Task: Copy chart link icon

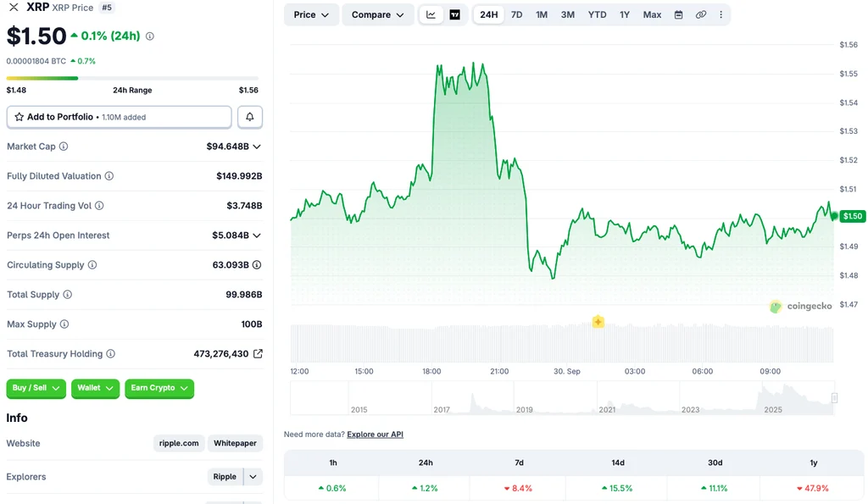Action: pyautogui.click(x=701, y=15)
